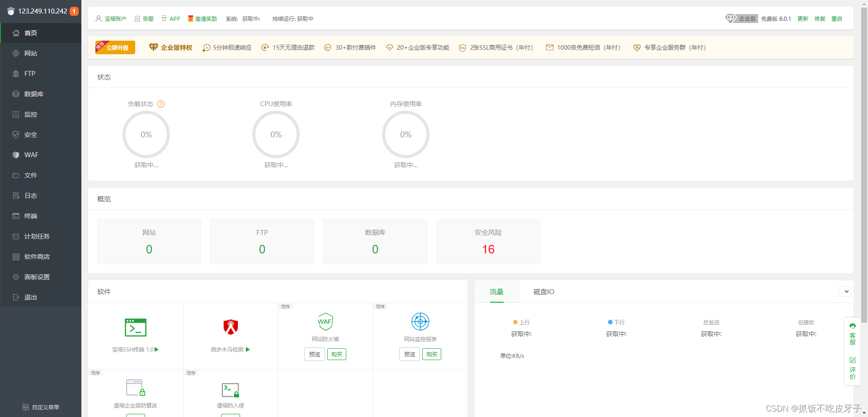
Task: Click the page vertical scrollbar
Action: (864, 165)
